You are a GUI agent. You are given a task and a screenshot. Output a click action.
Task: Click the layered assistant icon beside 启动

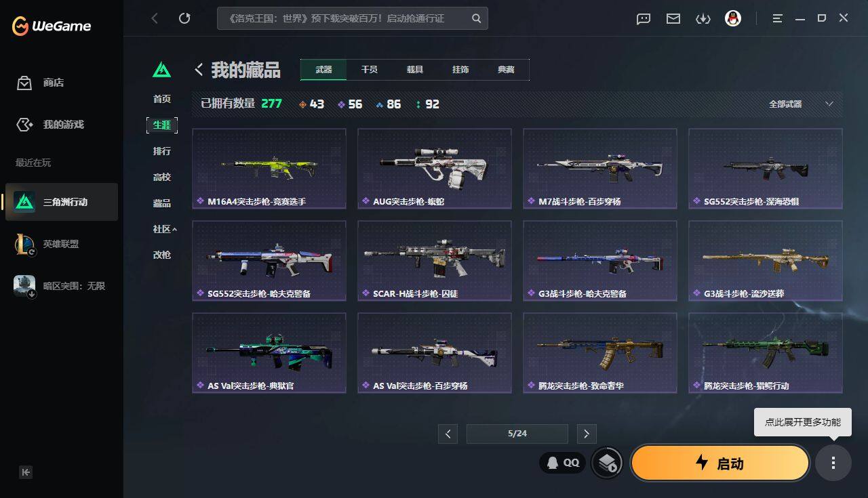click(607, 463)
